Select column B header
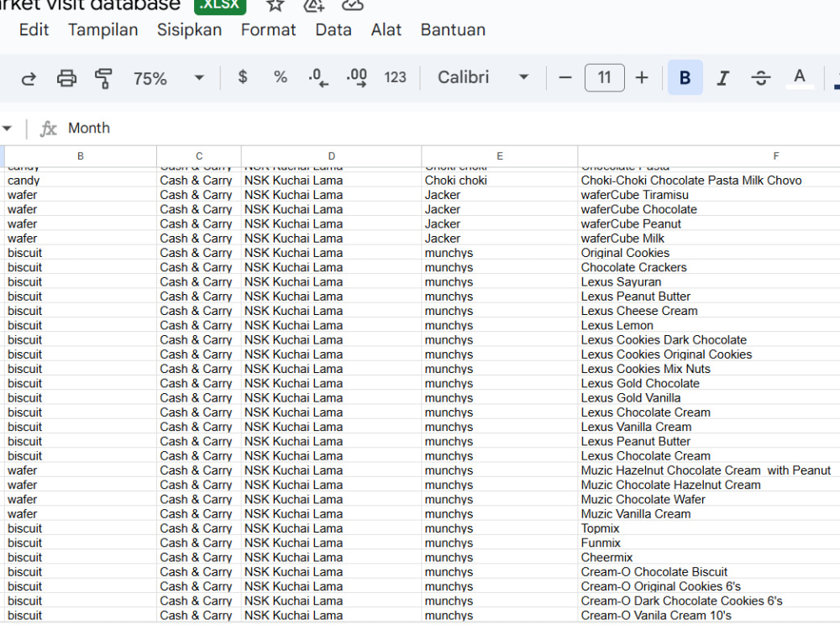 tap(81, 156)
